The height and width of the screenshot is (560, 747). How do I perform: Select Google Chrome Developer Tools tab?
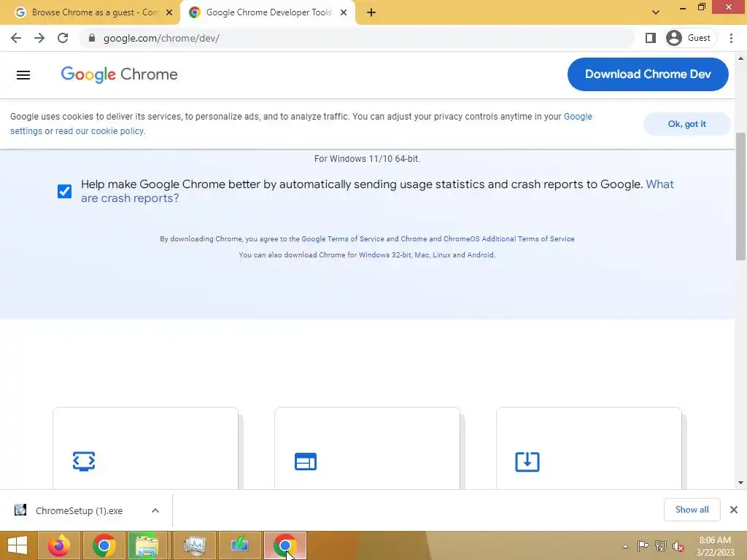point(268,12)
